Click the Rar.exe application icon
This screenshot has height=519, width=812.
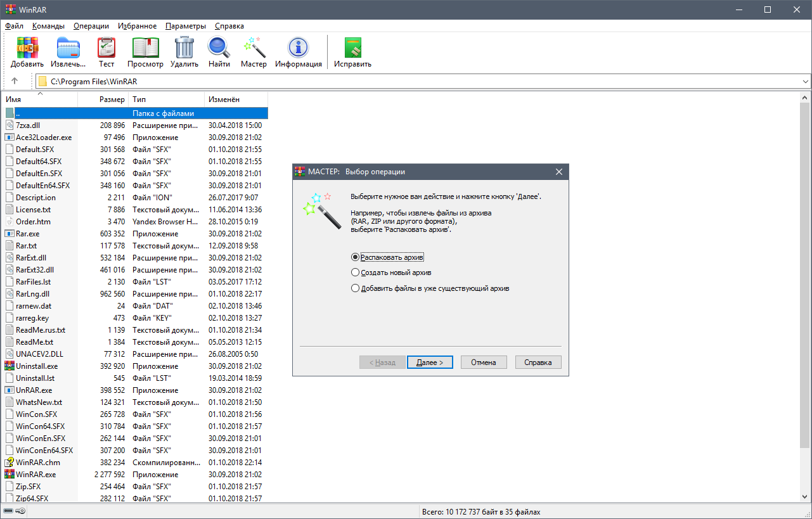tap(10, 233)
